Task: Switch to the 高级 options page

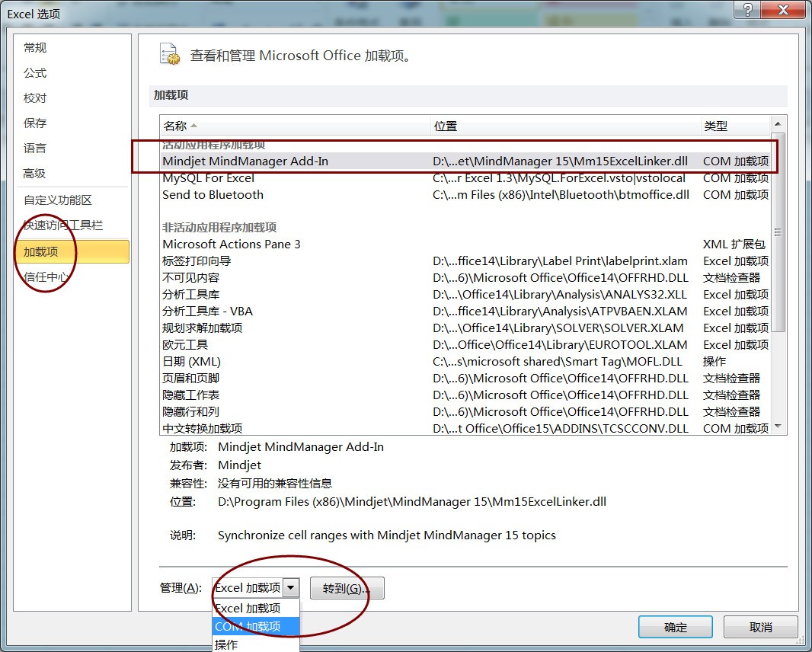Action: pos(34,173)
